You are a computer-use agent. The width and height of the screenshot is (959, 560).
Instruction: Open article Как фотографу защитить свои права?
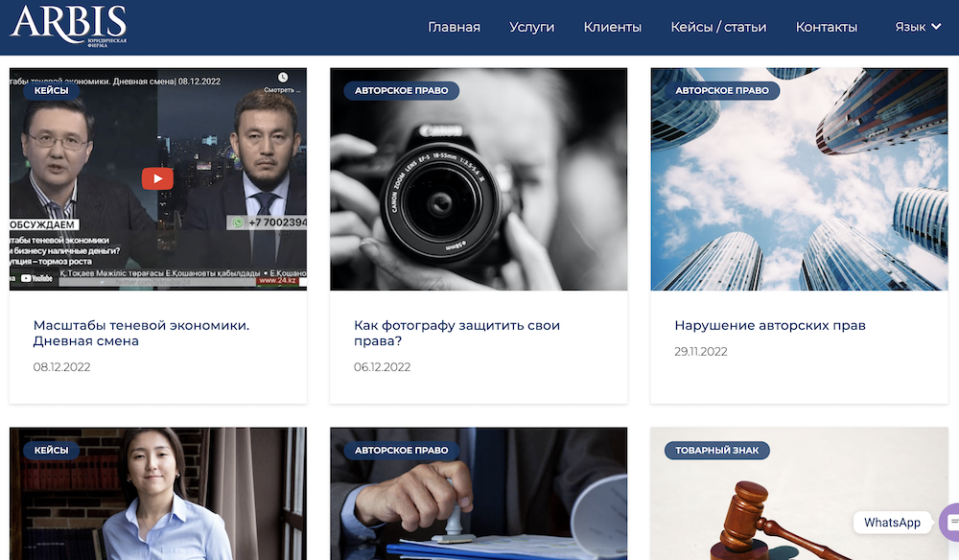(456, 333)
